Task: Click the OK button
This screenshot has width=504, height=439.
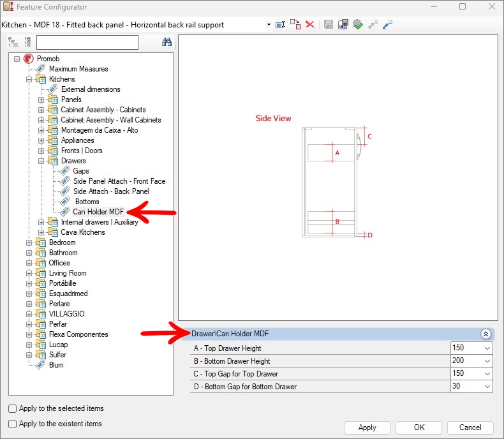Action: (x=419, y=428)
